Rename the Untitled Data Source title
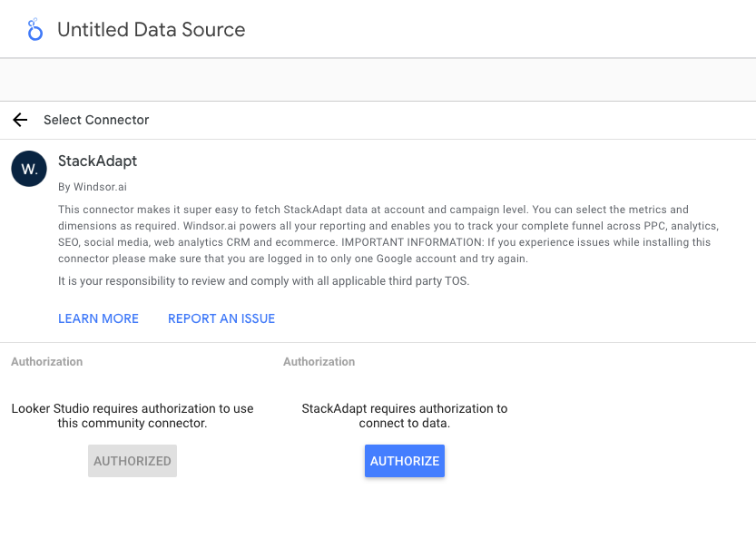Screen dimensions: 756x548 click(151, 30)
